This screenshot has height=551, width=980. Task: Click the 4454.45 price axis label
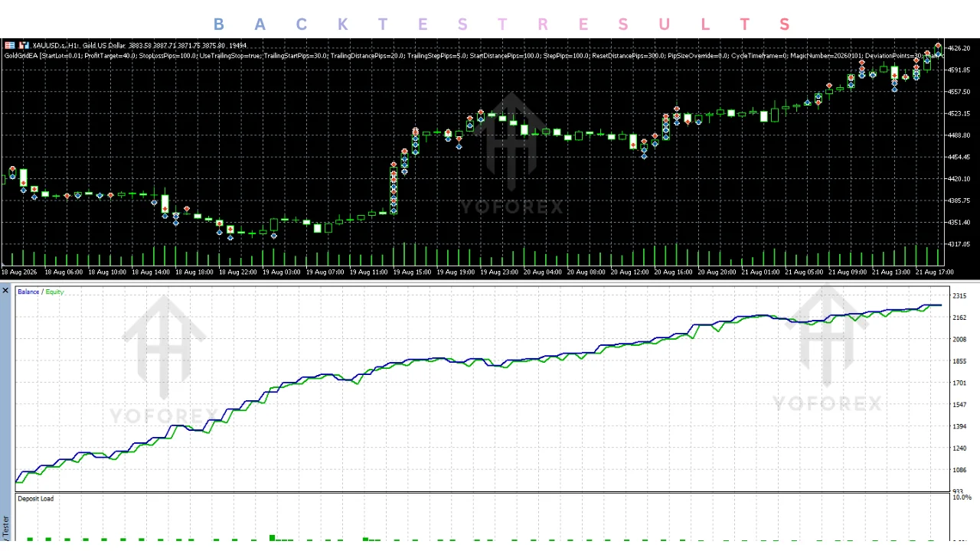pos(959,158)
